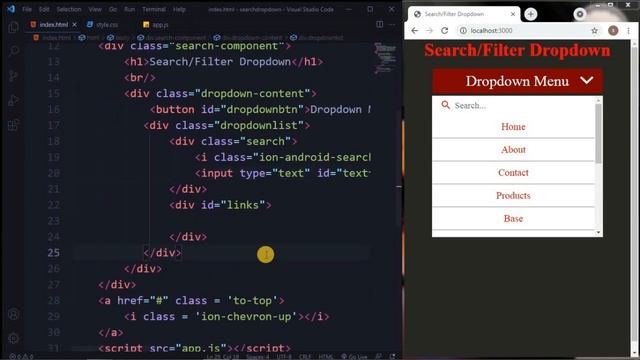
Task: Click the Base link in dropdown
Action: [x=513, y=218]
